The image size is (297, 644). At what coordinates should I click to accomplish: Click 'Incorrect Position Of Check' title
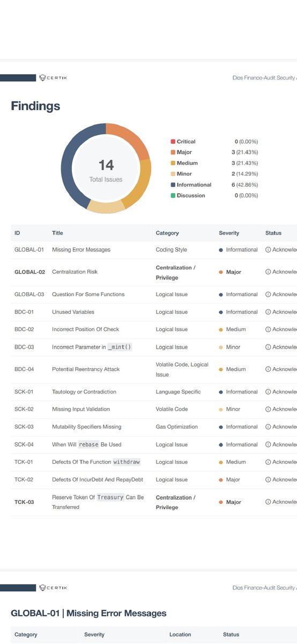85,330
